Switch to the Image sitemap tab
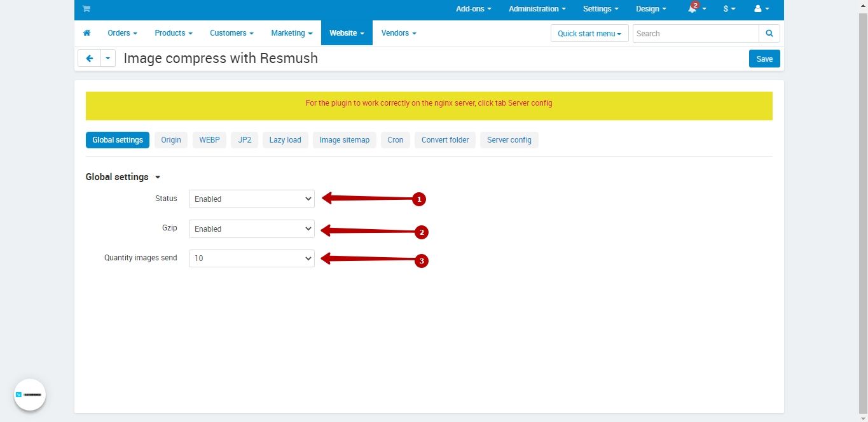The width and height of the screenshot is (868, 422). point(344,140)
